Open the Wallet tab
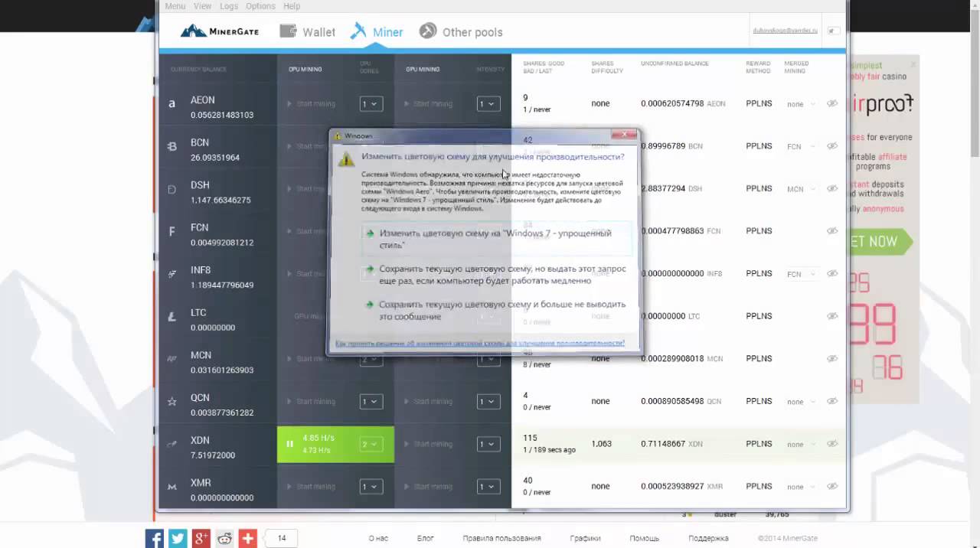 307,32
